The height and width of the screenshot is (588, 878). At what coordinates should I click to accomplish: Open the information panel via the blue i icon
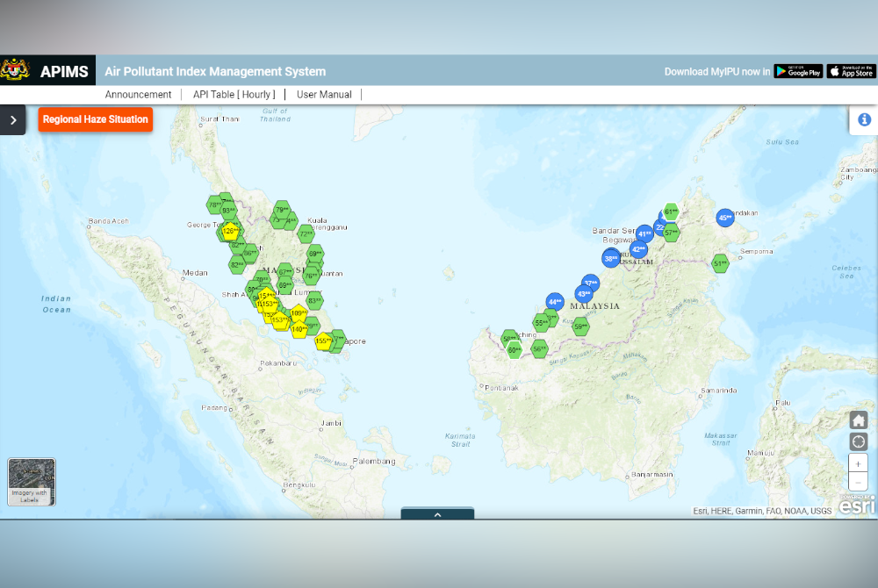[863, 119]
